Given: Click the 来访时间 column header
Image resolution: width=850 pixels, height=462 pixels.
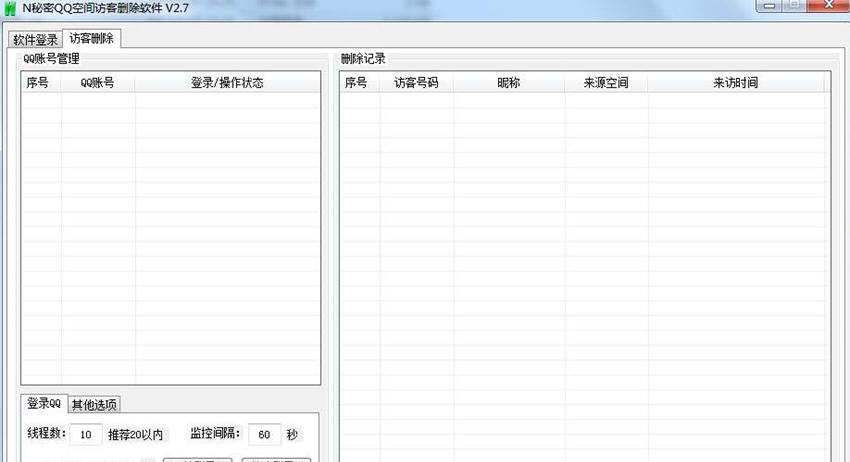Looking at the screenshot, I should pos(736,82).
